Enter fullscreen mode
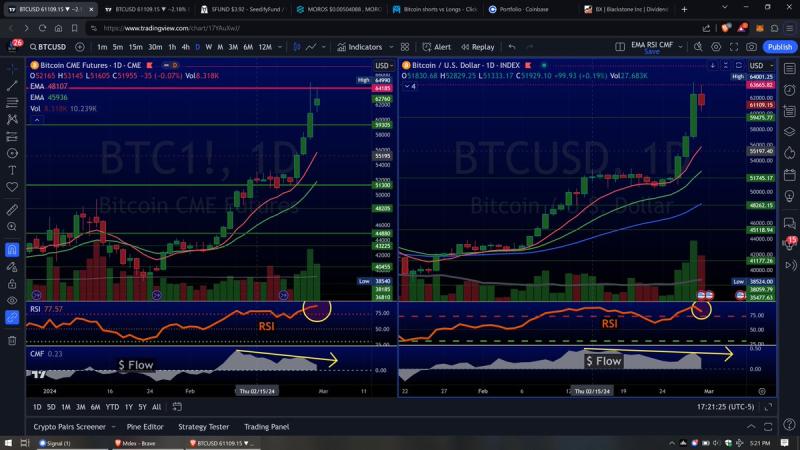The image size is (800, 450). pyautogui.click(x=734, y=47)
